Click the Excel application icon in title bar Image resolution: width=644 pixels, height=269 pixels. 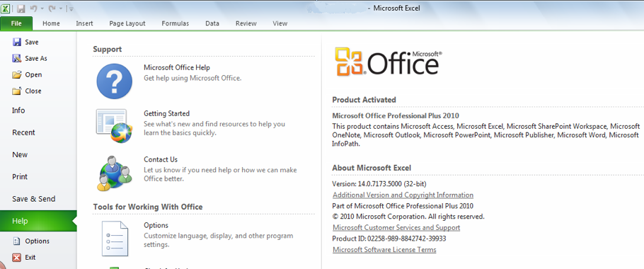coord(6,8)
